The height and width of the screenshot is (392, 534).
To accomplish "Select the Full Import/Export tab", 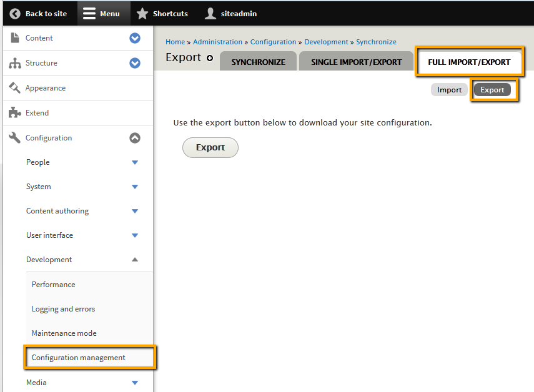I will tap(469, 62).
